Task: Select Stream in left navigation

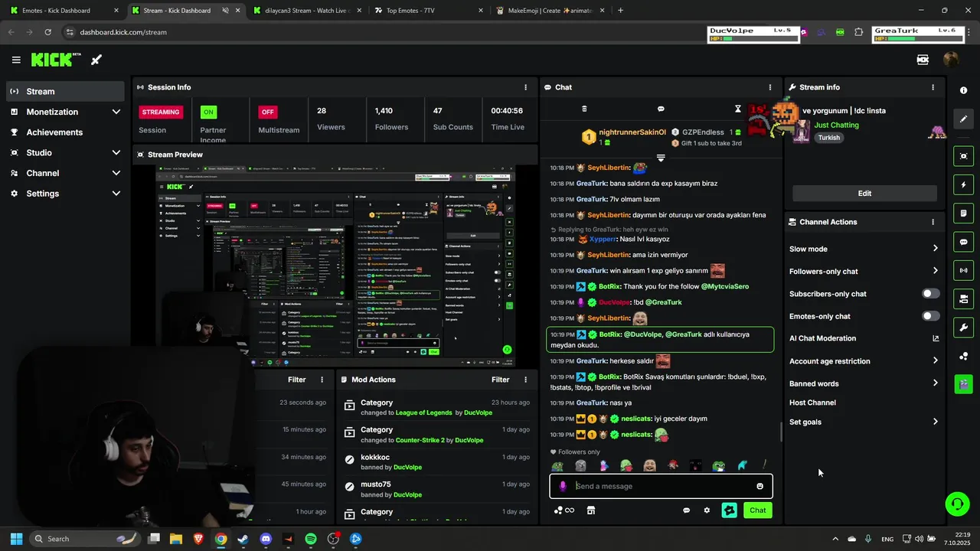Action: (65, 91)
